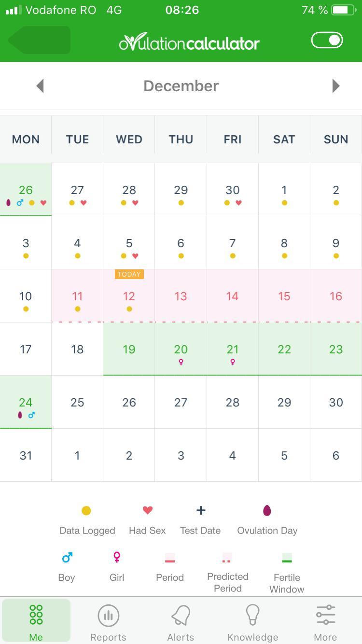Screen dimensions: 362x644
Task: Select December 20 girl-marked day
Action: point(181,349)
